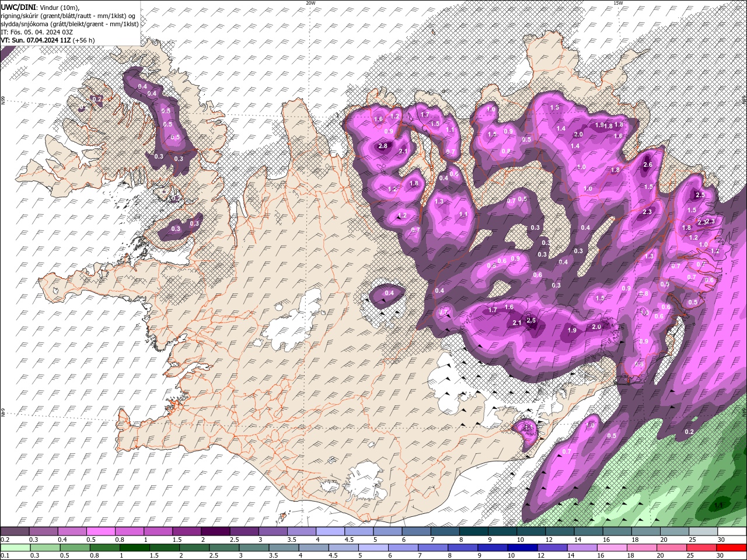Click the '1.4' value in the green rain area
Image resolution: width=747 pixels, height=560 pixels.
click(x=718, y=505)
